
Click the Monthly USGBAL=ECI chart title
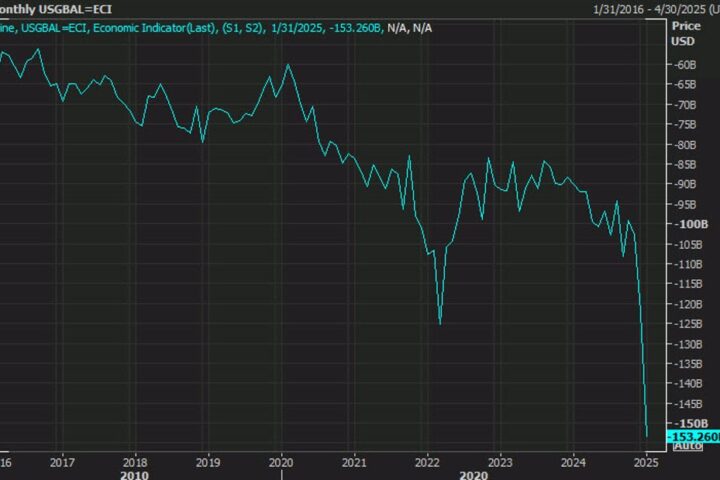[56, 8]
